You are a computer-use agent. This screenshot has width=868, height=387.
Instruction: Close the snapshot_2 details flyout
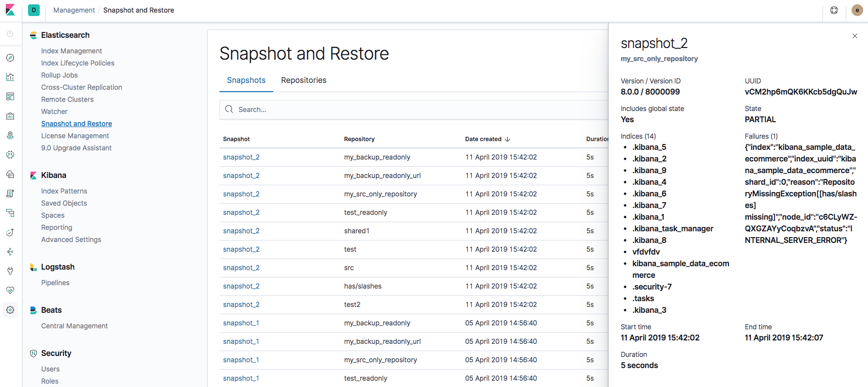[855, 36]
